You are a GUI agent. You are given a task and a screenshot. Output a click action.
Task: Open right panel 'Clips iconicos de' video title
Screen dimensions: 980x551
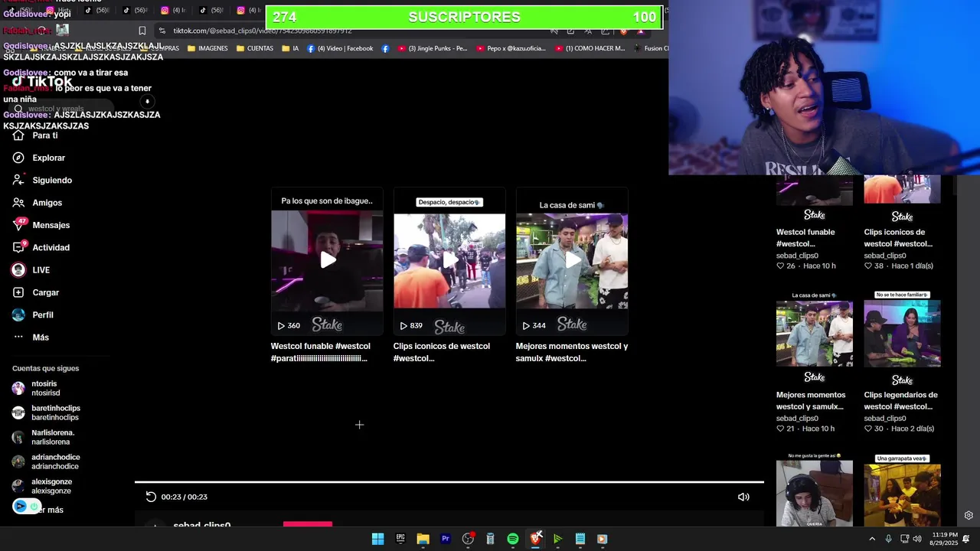coord(898,238)
